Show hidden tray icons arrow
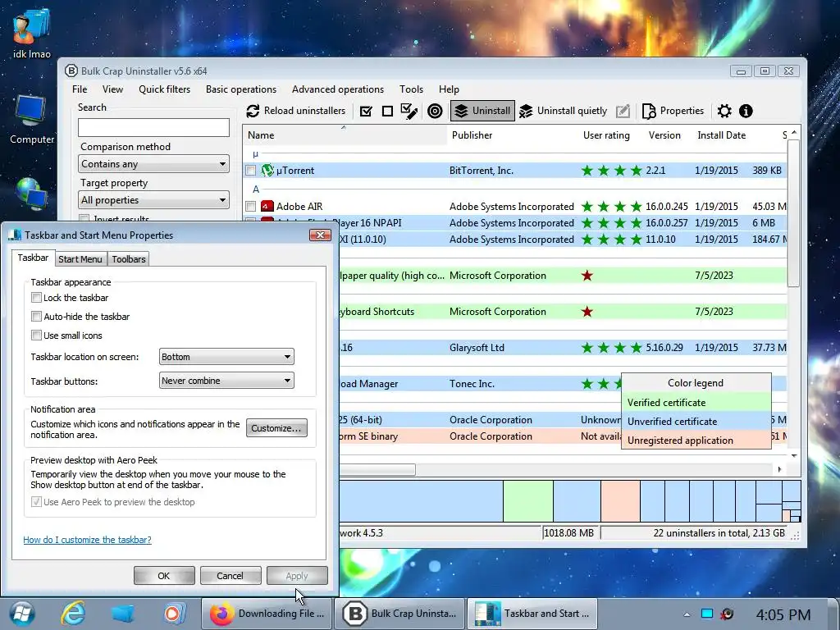 (x=687, y=614)
